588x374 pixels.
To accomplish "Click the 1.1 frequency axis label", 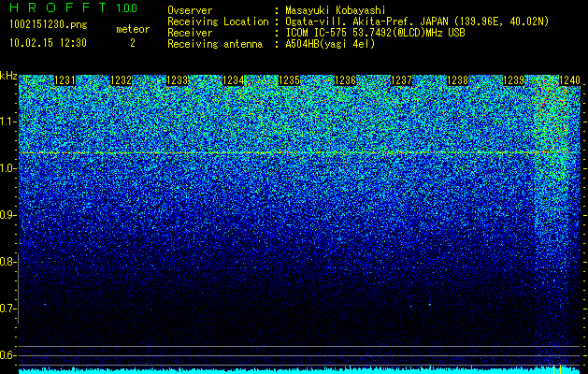I will pyautogui.click(x=8, y=122).
